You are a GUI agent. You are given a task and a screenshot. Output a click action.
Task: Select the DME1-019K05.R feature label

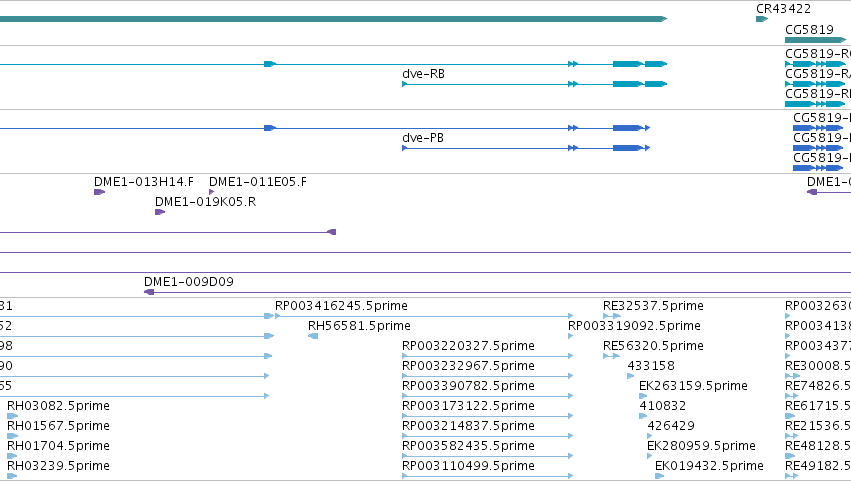[205, 202]
